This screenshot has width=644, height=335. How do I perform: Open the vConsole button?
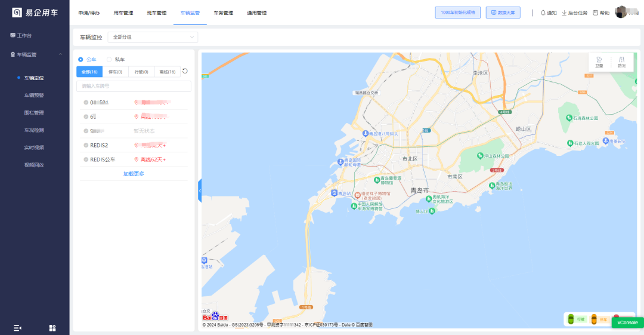627,322
